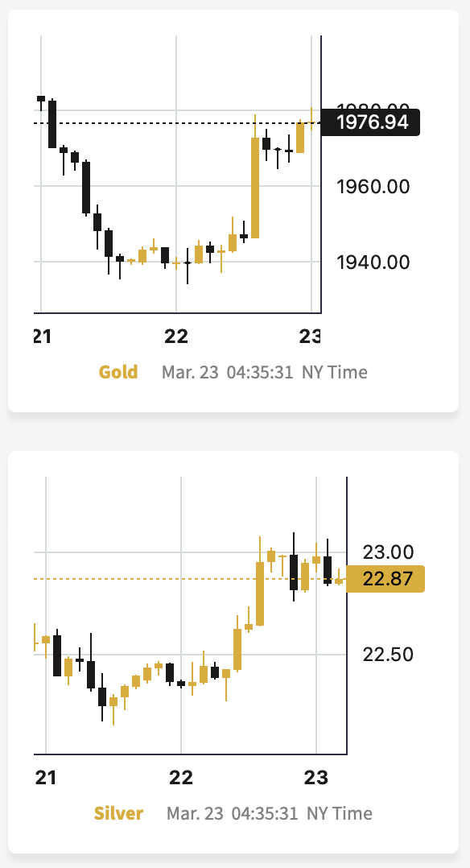Click date marker 21 on gold chart
This screenshot has height=868, width=470.
tap(43, 336)
